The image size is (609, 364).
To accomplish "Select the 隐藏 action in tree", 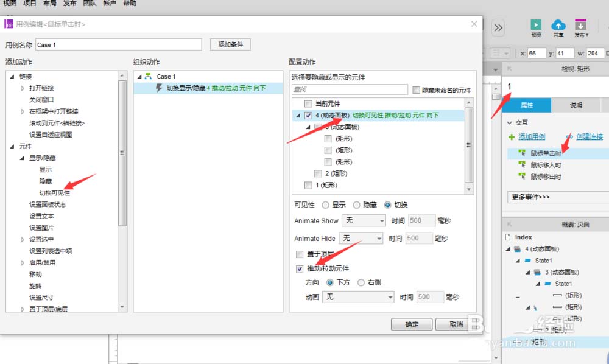I will 46,181.
